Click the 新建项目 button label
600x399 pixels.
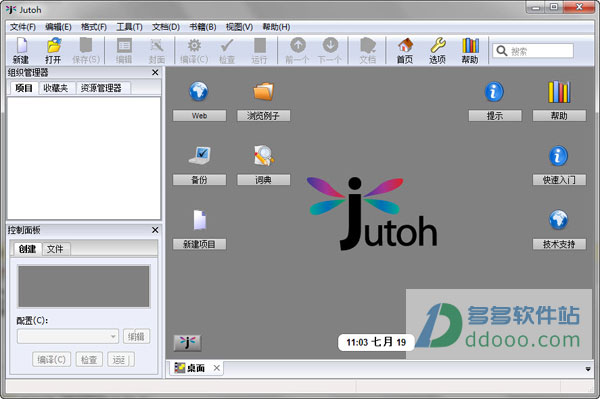pyautogui.click(x=199, y=244)
